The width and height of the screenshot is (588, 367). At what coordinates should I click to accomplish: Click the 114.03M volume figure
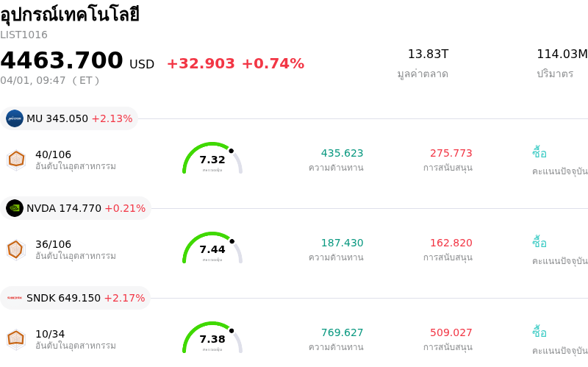562,54
